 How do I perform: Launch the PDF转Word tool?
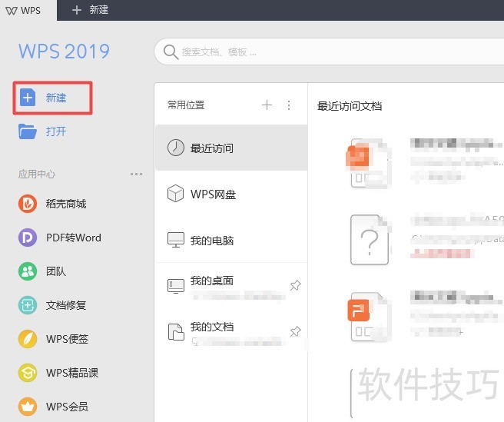[x=74, y=238]
